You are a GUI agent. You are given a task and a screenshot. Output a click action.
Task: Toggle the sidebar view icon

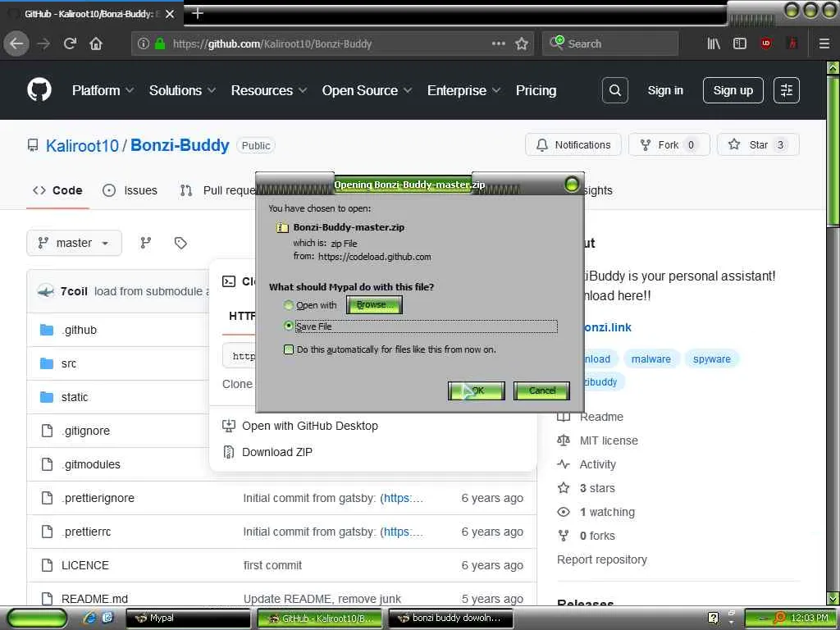tap(740, 44)
